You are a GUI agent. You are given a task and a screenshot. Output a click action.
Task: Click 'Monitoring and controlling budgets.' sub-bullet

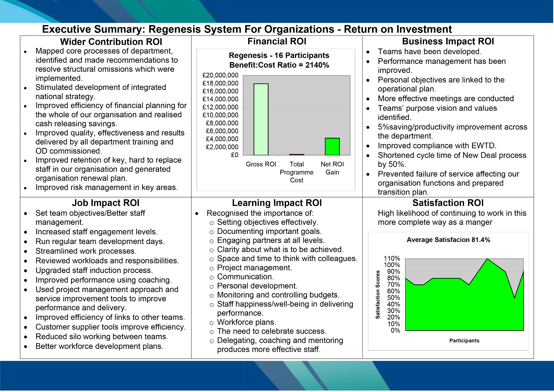278,295
